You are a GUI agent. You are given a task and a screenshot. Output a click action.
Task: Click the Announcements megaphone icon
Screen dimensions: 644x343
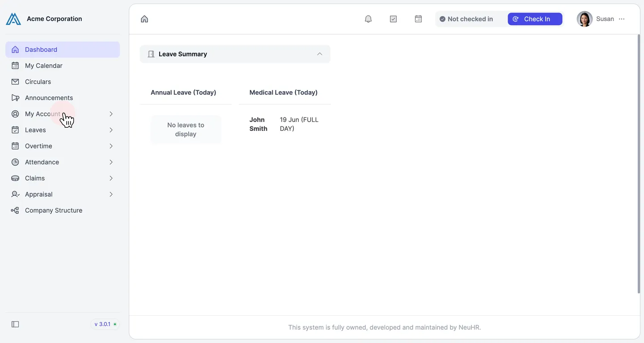15,98
